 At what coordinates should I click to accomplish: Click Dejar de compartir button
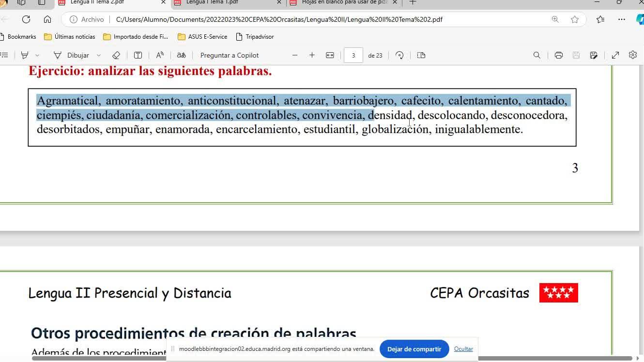point(414,349)
